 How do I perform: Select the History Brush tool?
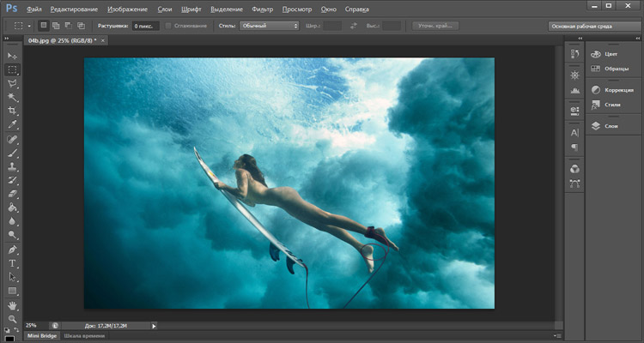(x=12, y=180)
